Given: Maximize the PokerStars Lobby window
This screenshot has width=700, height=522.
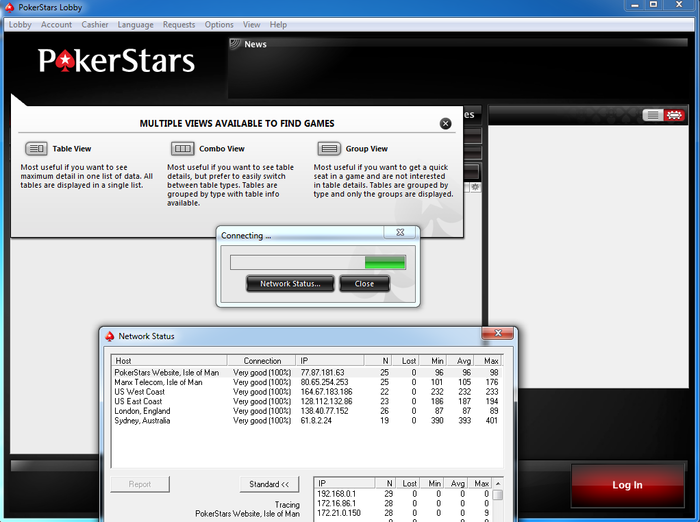Looking at the screenshot, I should click(x=653, y=5).
